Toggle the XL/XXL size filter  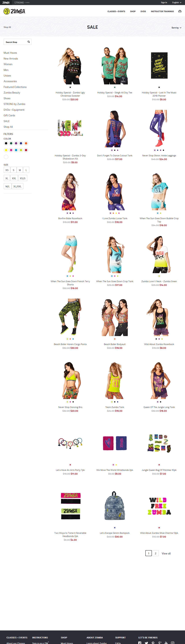(17, 186)
